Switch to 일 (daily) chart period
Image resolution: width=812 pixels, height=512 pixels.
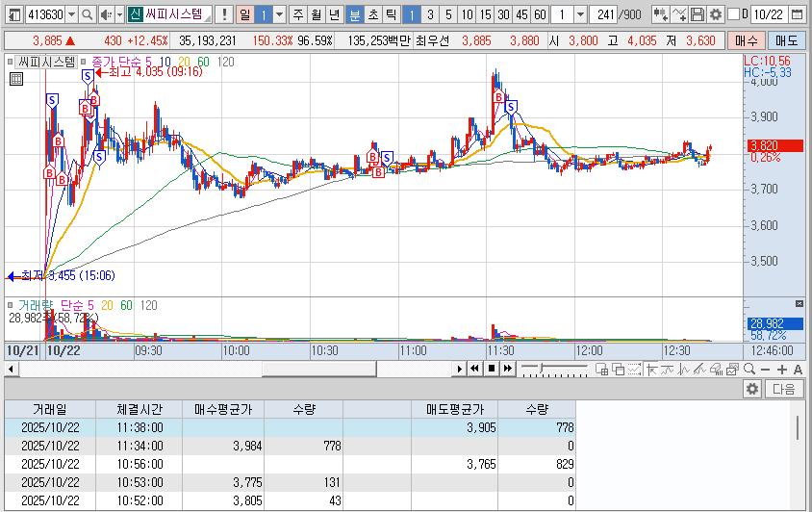click(244, 14)
